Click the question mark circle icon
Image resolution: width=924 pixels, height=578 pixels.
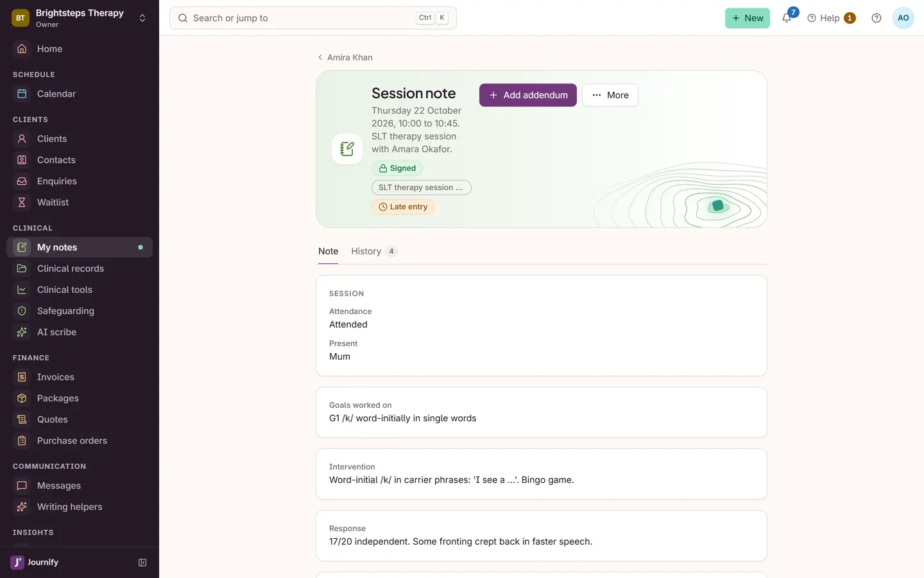pos(877,18)
